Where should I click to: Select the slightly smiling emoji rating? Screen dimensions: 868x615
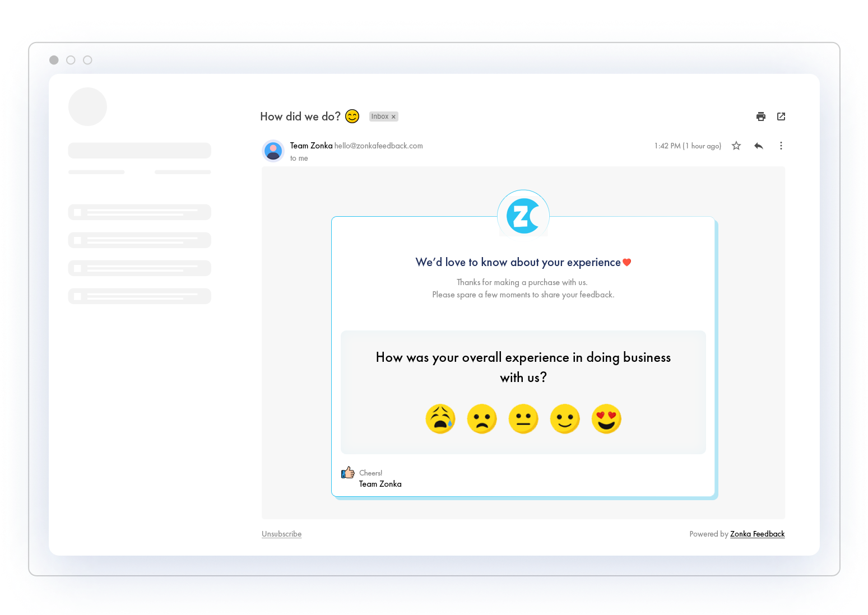(565, 418)
